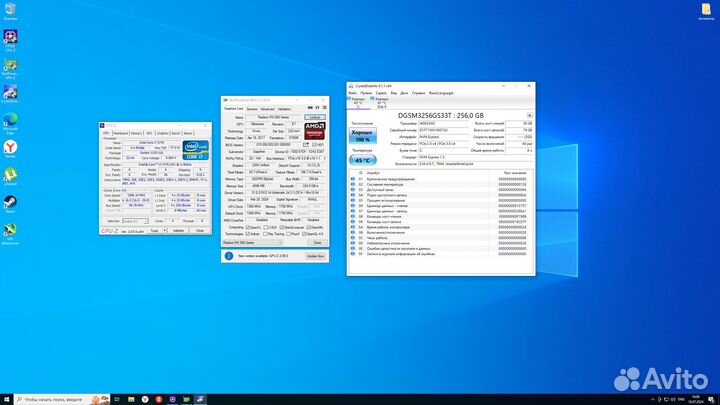The image size is (720, 405).
Task: Open the CrystalDiskInfo desktop shortcut
Action: (10, 92)
